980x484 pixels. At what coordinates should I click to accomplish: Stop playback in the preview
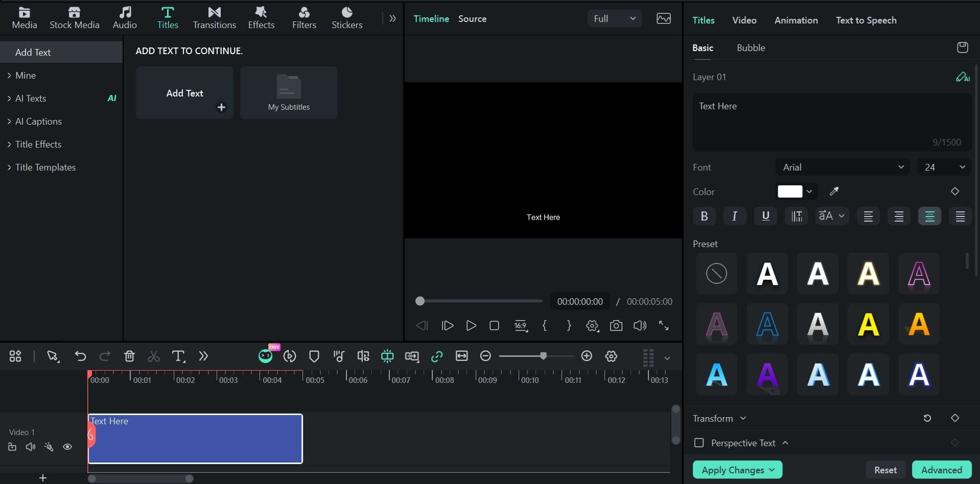(x=494, y=326)
